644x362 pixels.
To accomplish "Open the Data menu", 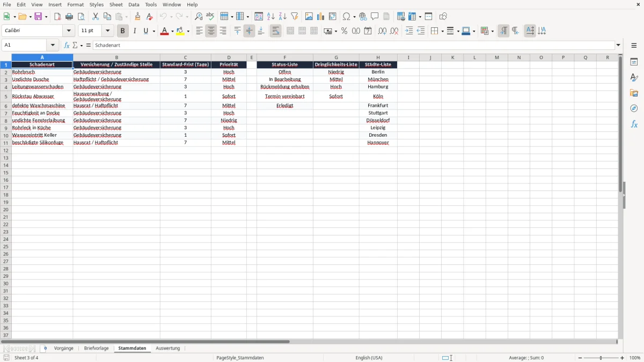I will 134,4.
